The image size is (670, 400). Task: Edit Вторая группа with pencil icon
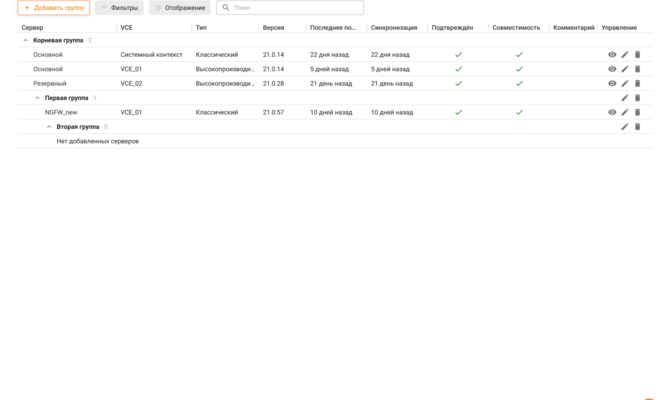[625, 127]
